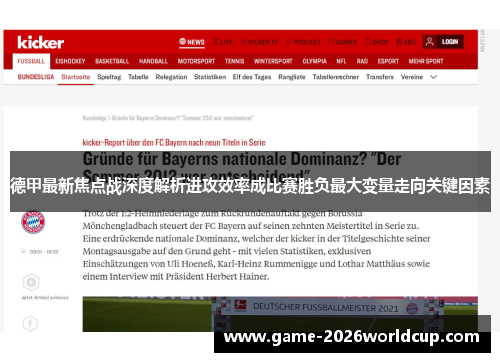Select the FUSSBALL tab
Viewport: 500px width, 362px height.
(x=31, y=61)
